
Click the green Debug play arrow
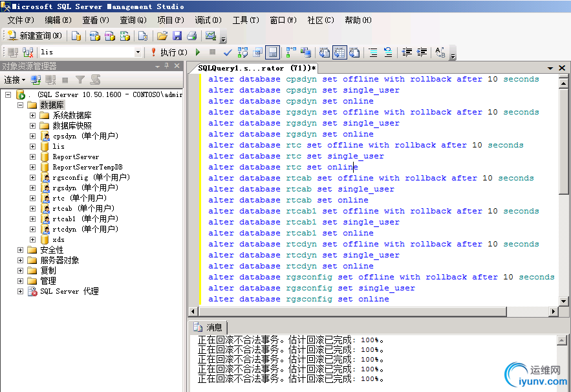point(198,52)
